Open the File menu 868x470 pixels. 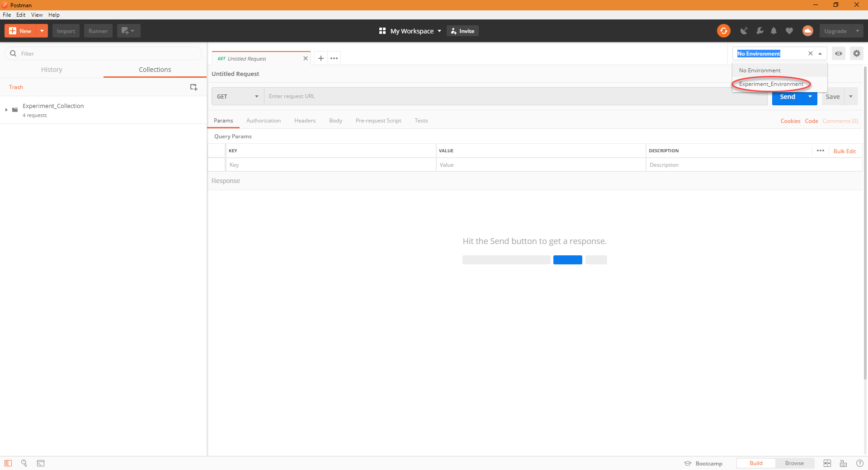point(7,15)
